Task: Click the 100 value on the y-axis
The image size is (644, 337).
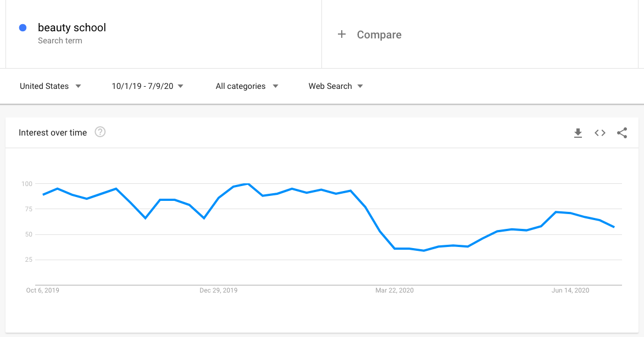Action: [x=27, y=184]
